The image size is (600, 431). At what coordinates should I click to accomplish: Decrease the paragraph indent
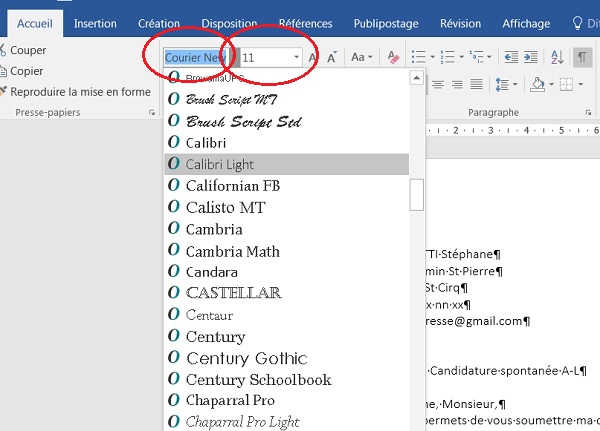click(511, 57)
